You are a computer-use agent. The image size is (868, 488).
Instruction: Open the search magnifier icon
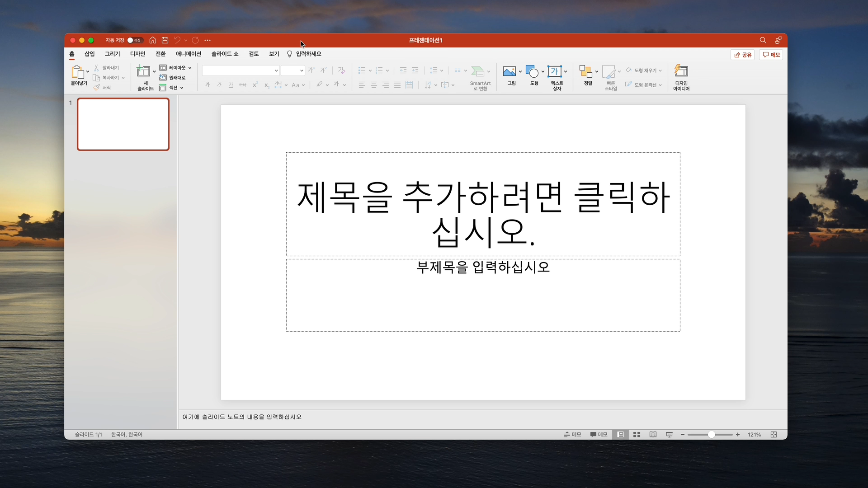[763, 40]
